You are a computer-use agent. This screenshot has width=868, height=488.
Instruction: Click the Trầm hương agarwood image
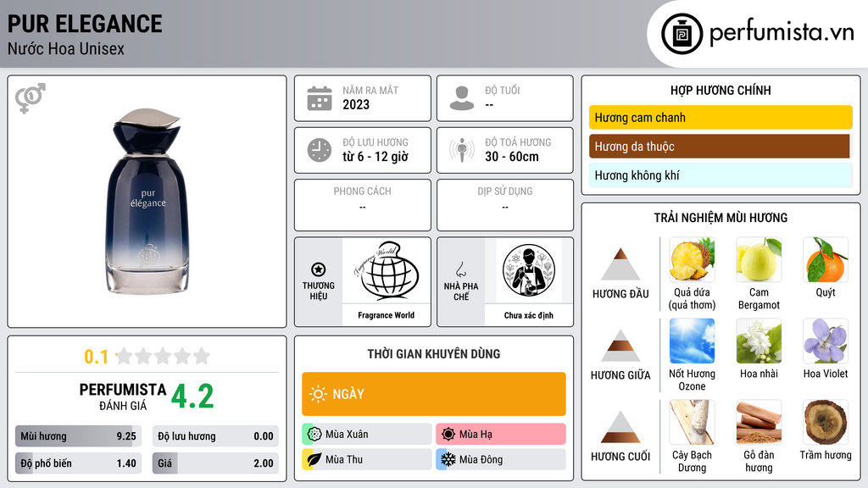pyautogui.click(x=826, y=422)
